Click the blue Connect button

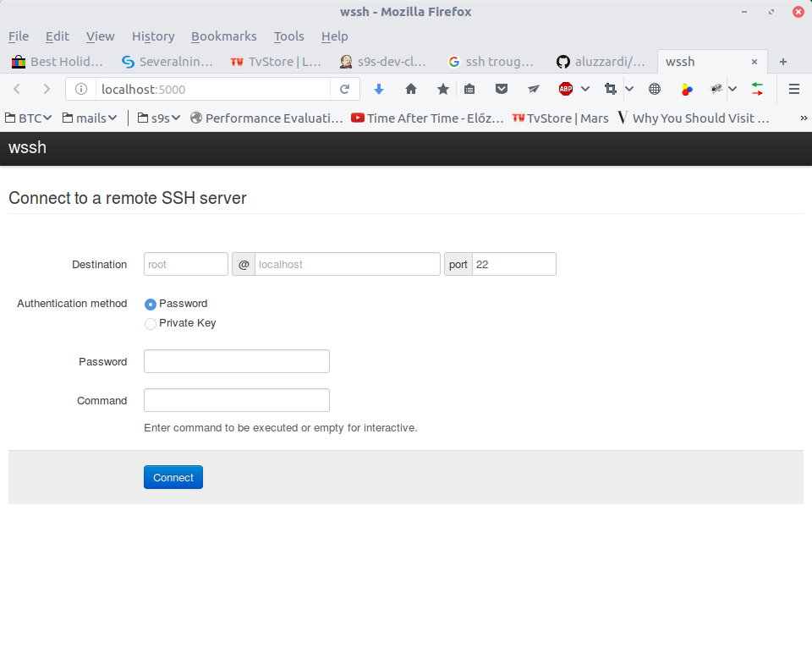pyautogui.click(x=173, y=477)
